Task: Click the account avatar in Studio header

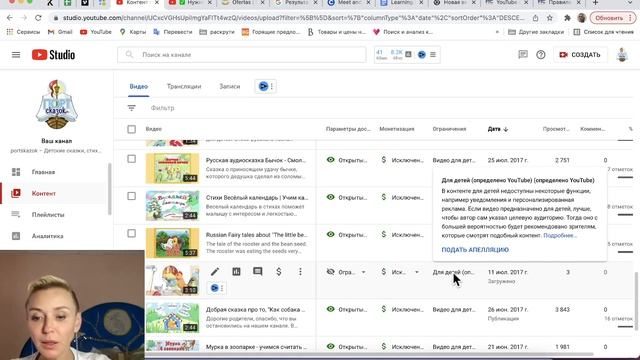Action: pos(622,55)
